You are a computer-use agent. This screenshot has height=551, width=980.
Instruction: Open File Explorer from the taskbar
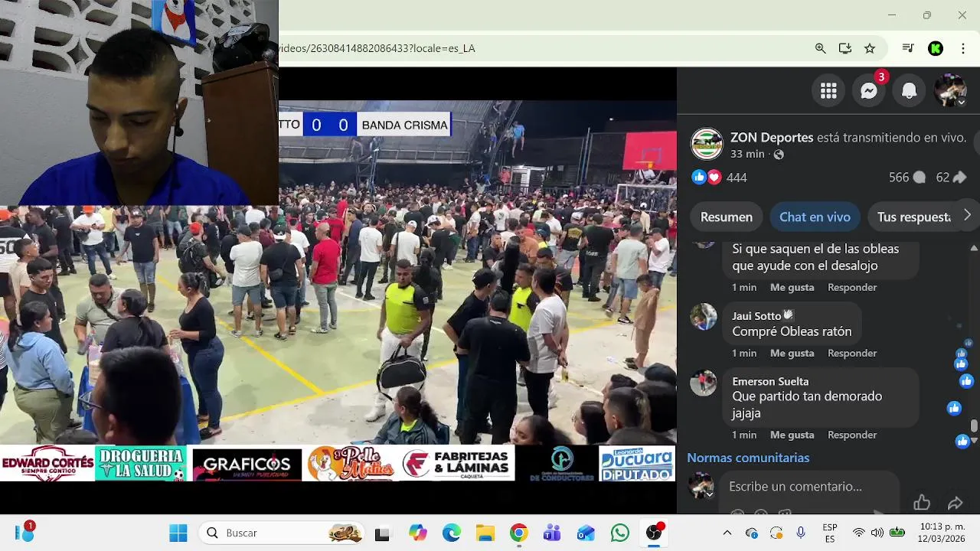point(485,533)
